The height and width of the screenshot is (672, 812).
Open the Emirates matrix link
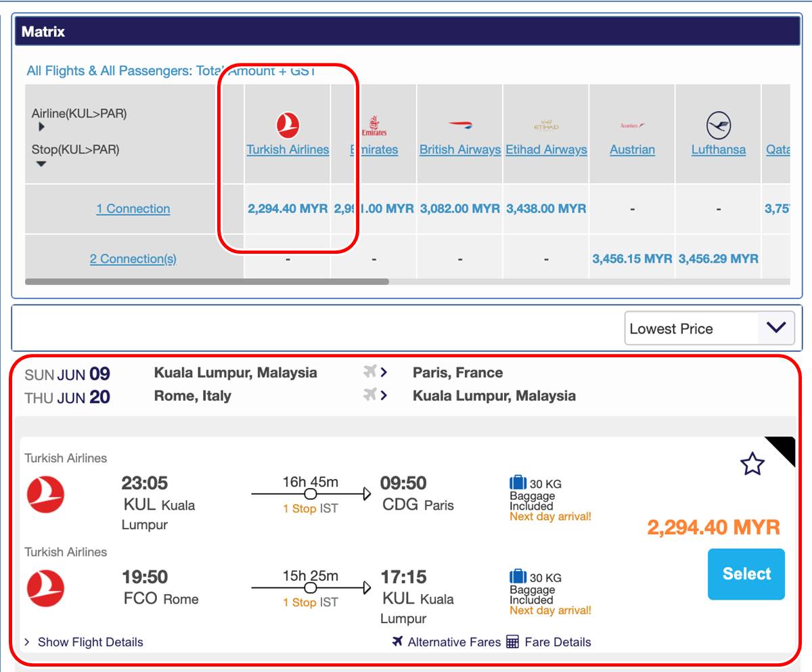click(x=374, y=150)
